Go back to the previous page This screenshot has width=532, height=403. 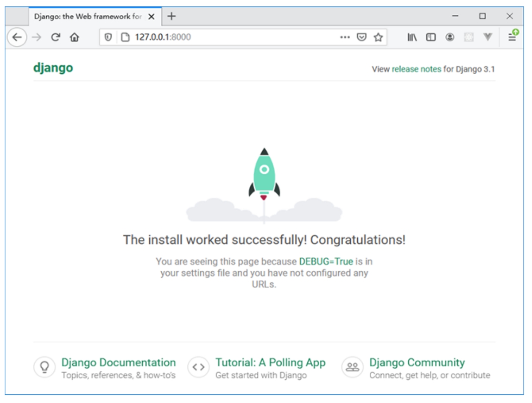coord(17,37)
